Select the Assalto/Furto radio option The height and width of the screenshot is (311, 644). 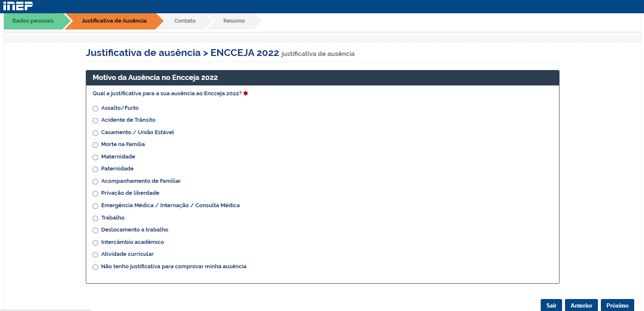pos(96,109)
